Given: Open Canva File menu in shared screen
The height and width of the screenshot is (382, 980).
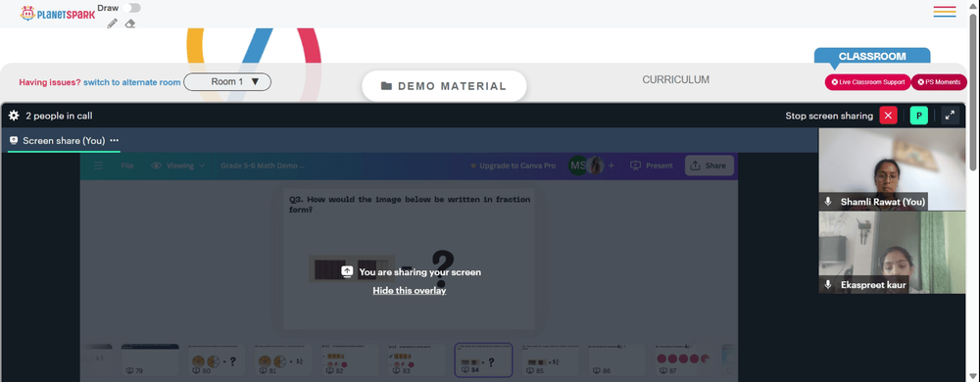Looking at the screenshot, I should pos(127,166).
